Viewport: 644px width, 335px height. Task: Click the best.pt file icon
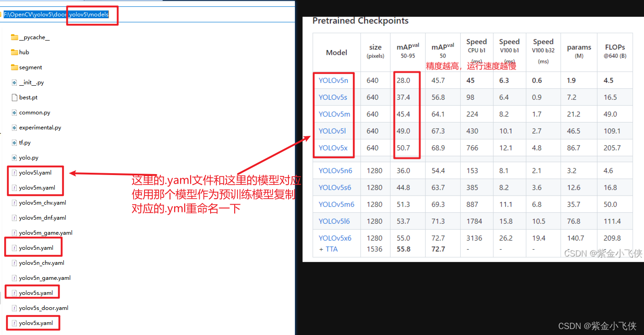(14, 98)
